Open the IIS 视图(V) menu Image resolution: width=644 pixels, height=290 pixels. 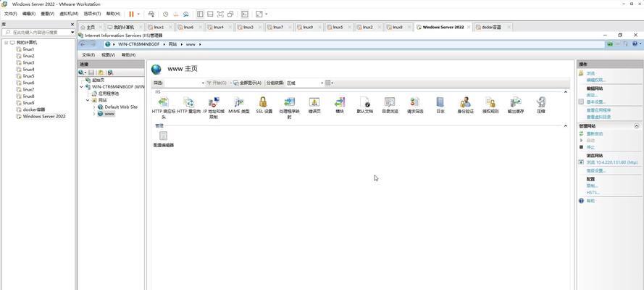pos(109,54)
